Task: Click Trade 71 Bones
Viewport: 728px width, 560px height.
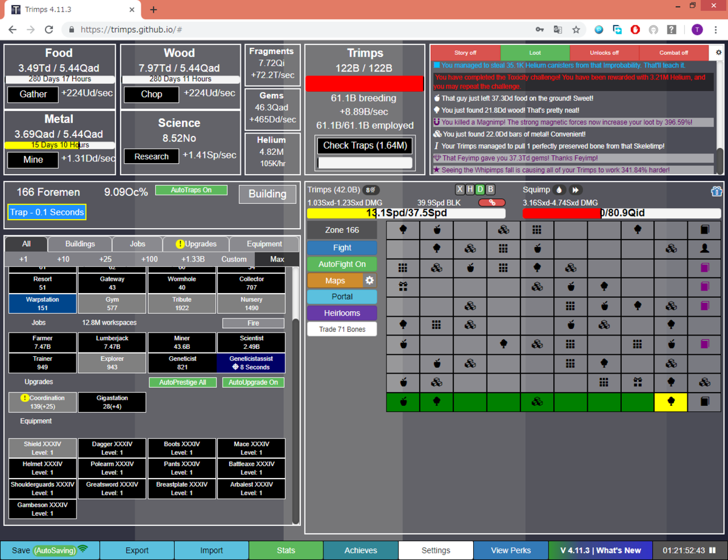Action: click(342, 329)
